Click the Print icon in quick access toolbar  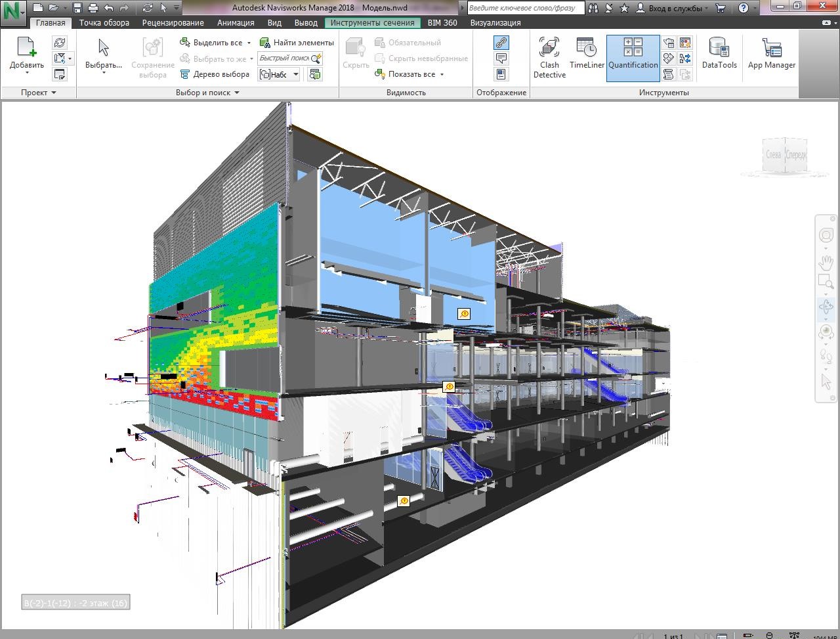93,9
